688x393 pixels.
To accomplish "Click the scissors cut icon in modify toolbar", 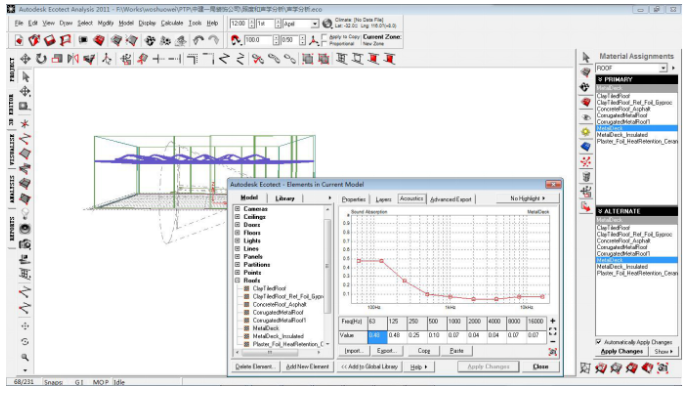I will click(x=258, y=59).
